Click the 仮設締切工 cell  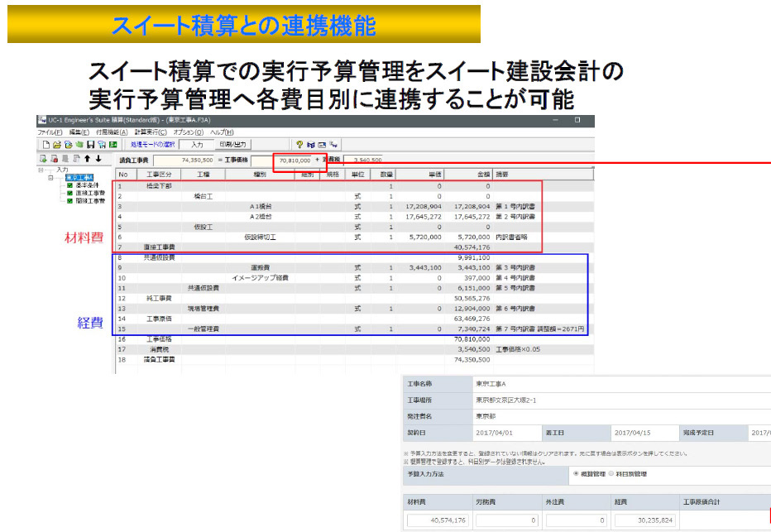click(x=260, y=237)
